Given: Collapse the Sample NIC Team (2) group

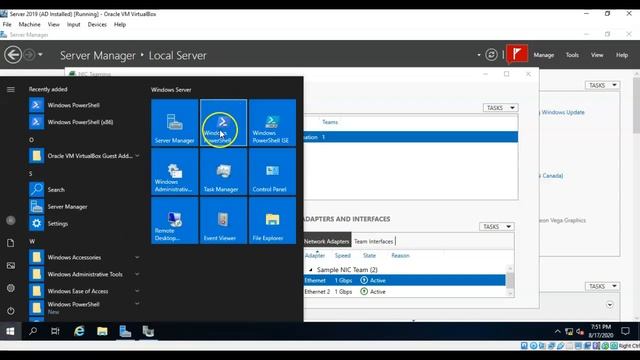Looking at the screenshot, I should pos(310,270).
